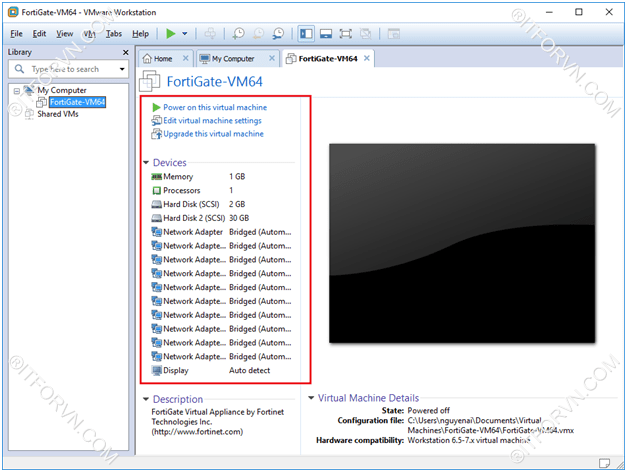Close the My Computer tab

[x=272, y=58]
